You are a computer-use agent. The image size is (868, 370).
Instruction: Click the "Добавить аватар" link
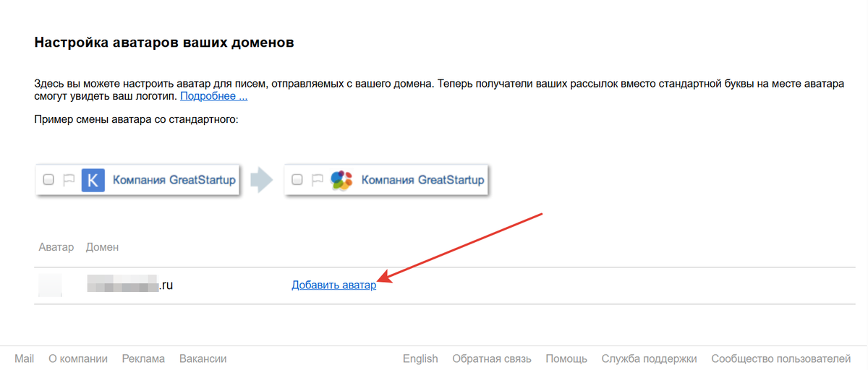click(x=333, y=285)
